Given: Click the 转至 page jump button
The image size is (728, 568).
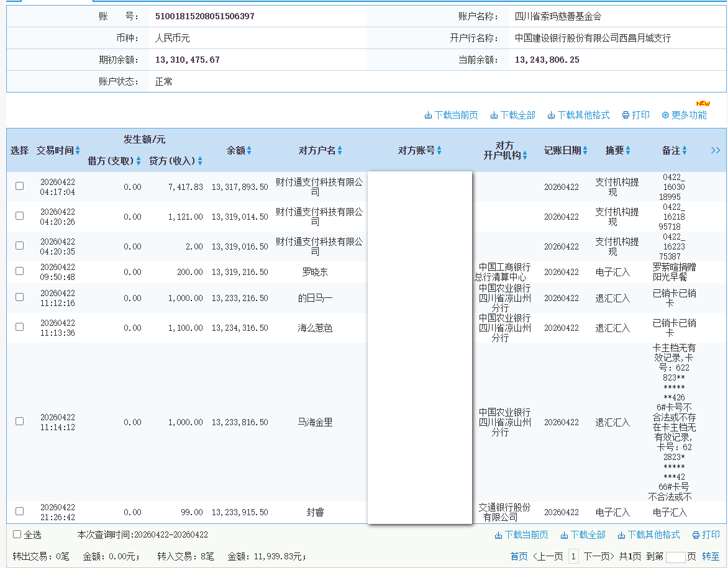Looking at the screenshot, I should pos(712,557).
